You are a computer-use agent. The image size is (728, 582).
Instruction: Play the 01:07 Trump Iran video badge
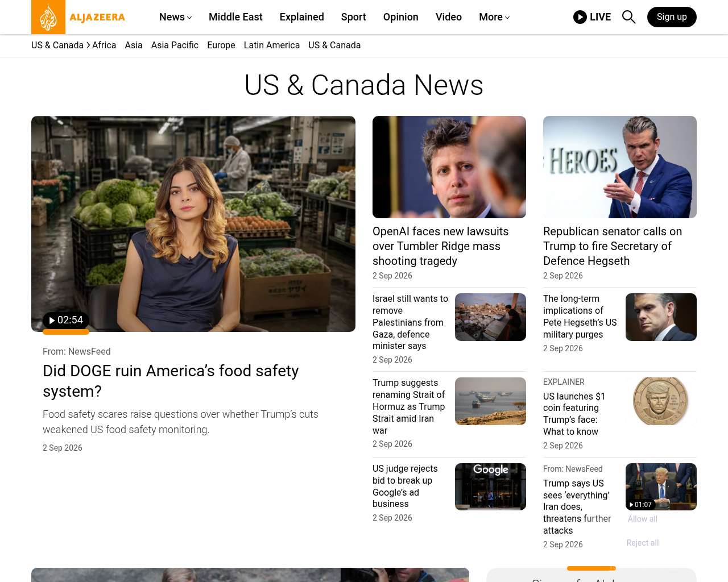(x=640, y=504)
